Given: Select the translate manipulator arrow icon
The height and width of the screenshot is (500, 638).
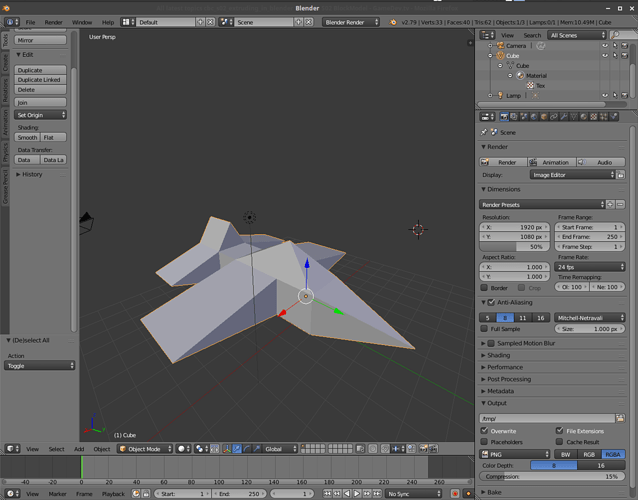Looking at the screenshot, I should pos(237,449).
